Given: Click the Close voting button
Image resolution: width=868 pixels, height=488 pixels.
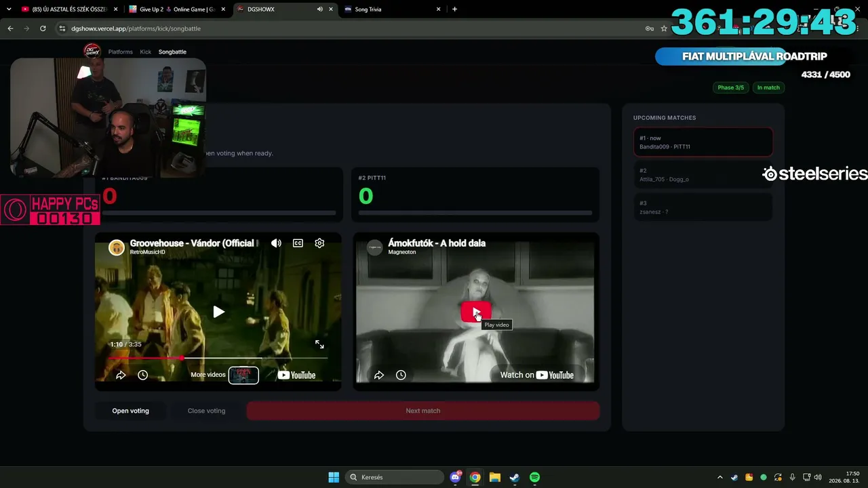Looking at the screenshot, I should 206,411.
